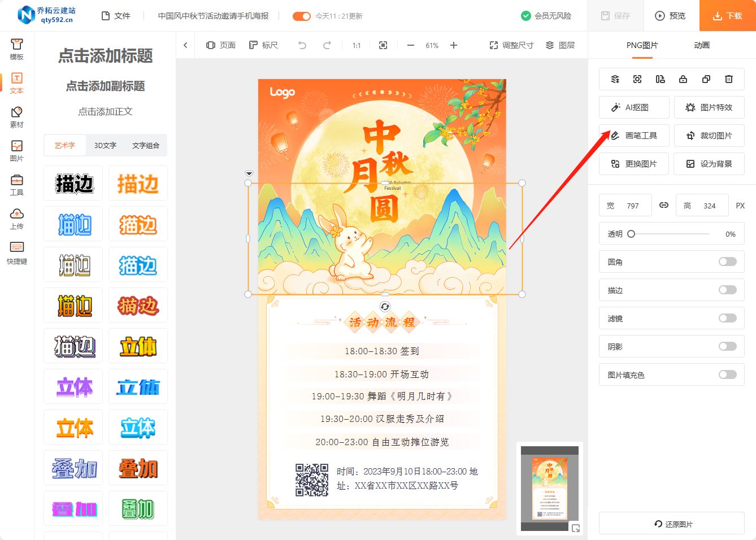Click the document title 中国风中秋节活动邀请手机海报
756x540 pixels.
pyautogui.click(x=214, y=16)
